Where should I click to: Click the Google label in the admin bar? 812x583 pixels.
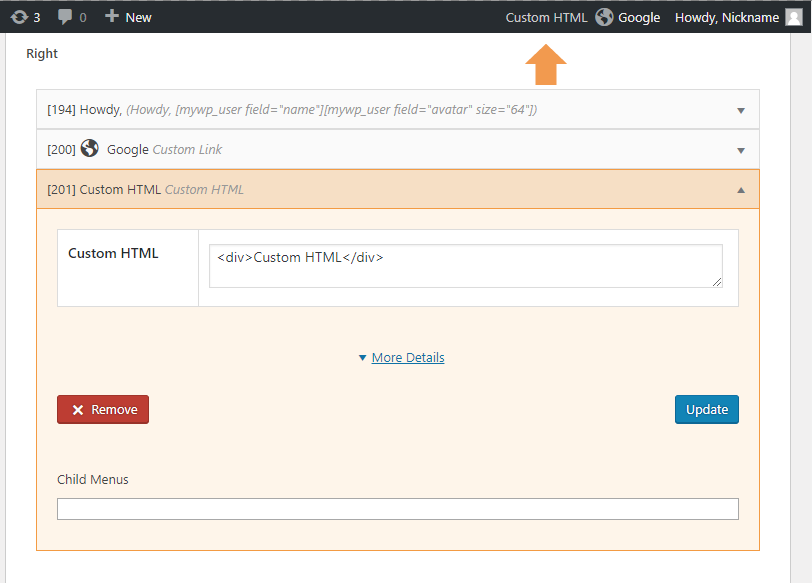(x=640, y=16)
